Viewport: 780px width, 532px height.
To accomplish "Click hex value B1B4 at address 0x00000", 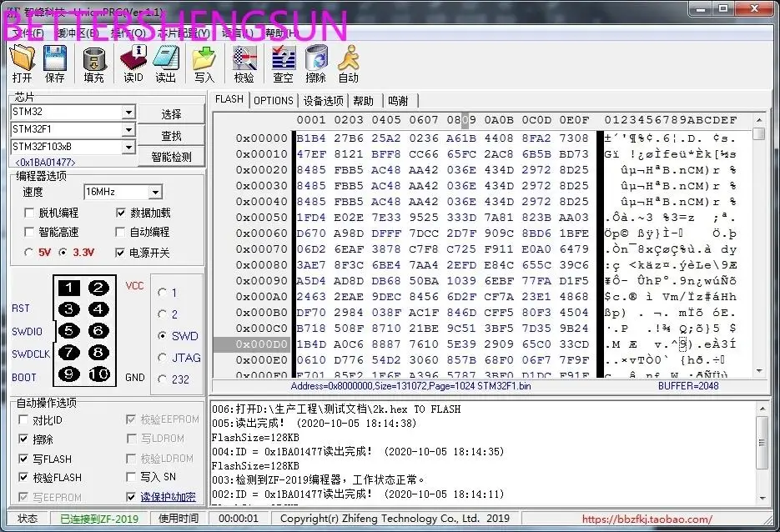I will 311,138.
